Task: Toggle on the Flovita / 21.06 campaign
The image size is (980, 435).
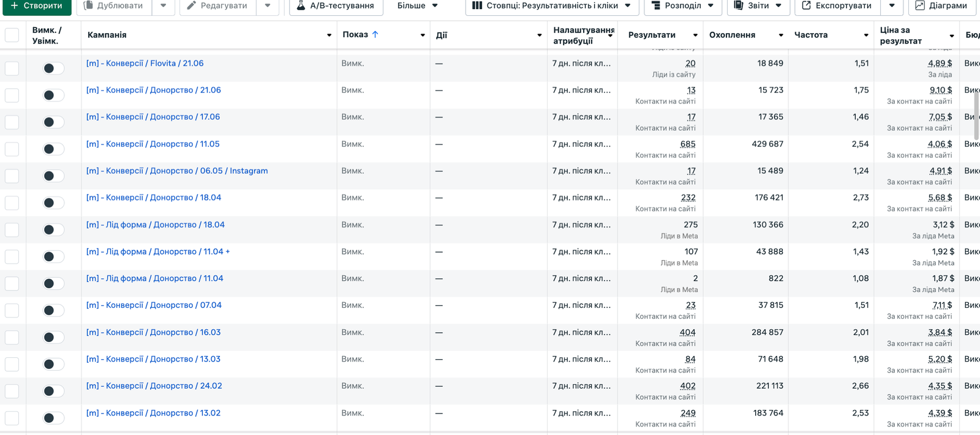Action: (x=53, y=69)
